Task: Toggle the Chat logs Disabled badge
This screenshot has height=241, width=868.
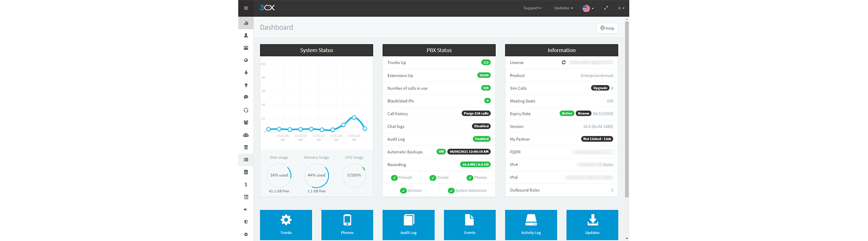Action: (x=481, y=126)
